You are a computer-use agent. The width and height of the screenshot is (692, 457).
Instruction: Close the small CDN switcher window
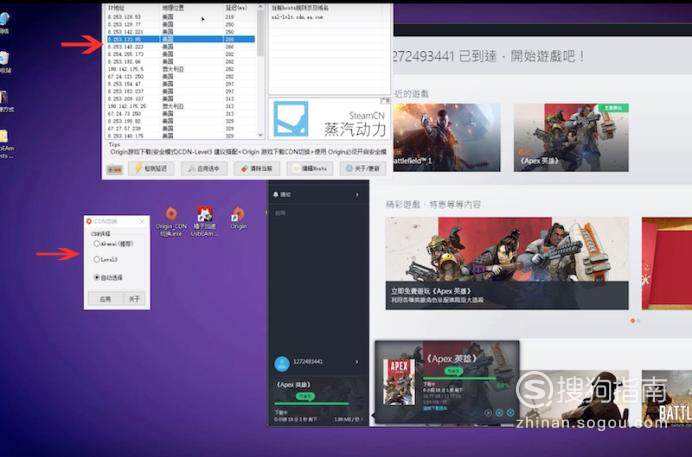pyautogui.click(x=142, y=221)
